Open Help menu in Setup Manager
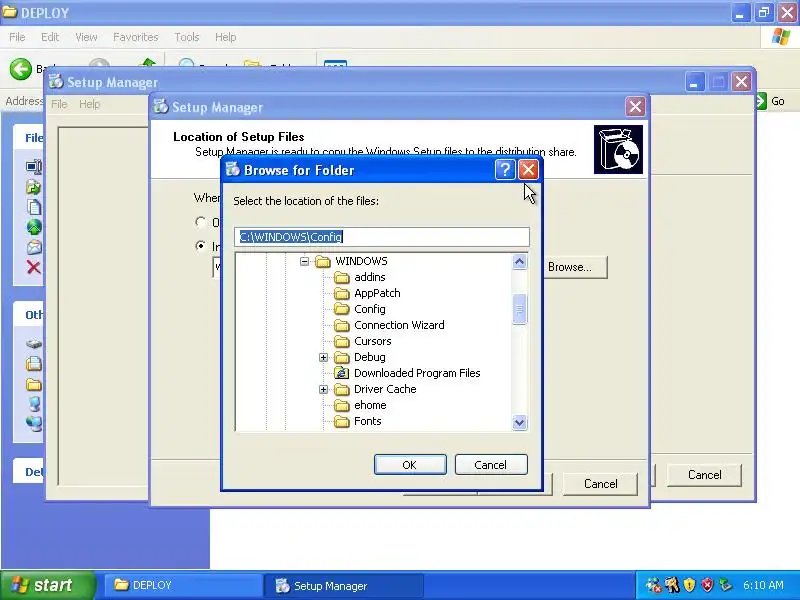This screenshot has width=800, height=600. 89,104
